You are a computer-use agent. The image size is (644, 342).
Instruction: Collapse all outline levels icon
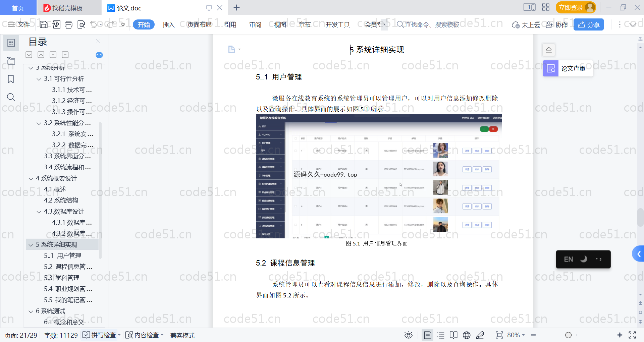coord(29,55)
